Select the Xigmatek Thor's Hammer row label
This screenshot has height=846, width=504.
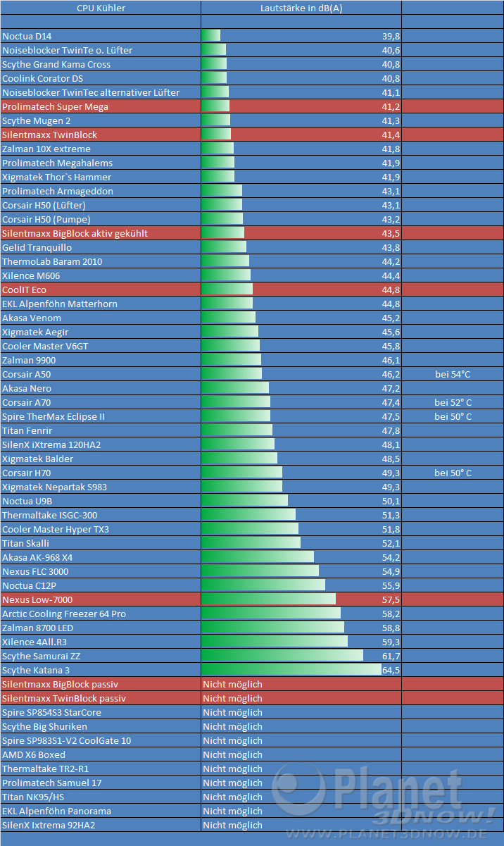[x=56, y=177]
